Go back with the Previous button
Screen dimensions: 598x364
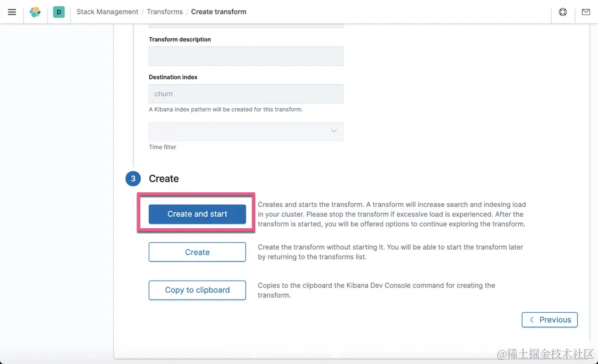[549, 320]
